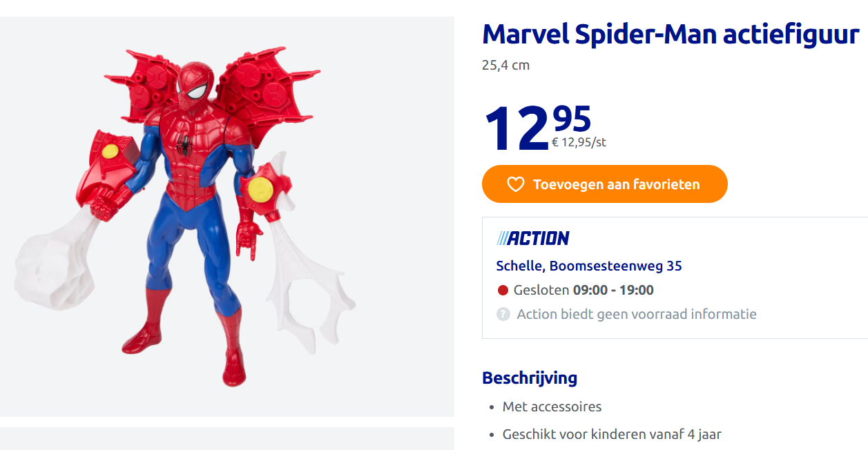The width and height of the screenshot is (868, 450).
Task: Add product via Toevoegen aan favorieten
Action: (x=604, y=184)
